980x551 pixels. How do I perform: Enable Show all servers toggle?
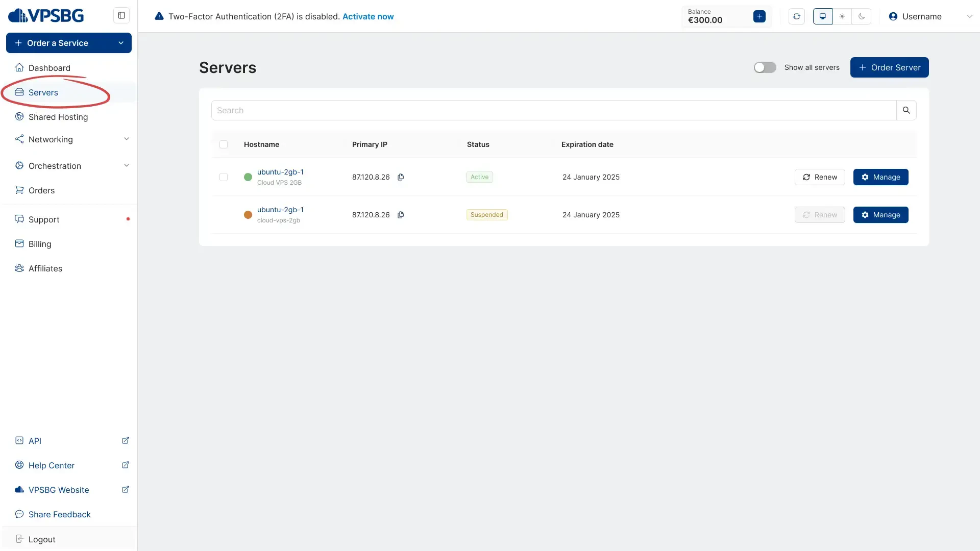[x=765, y=67]
